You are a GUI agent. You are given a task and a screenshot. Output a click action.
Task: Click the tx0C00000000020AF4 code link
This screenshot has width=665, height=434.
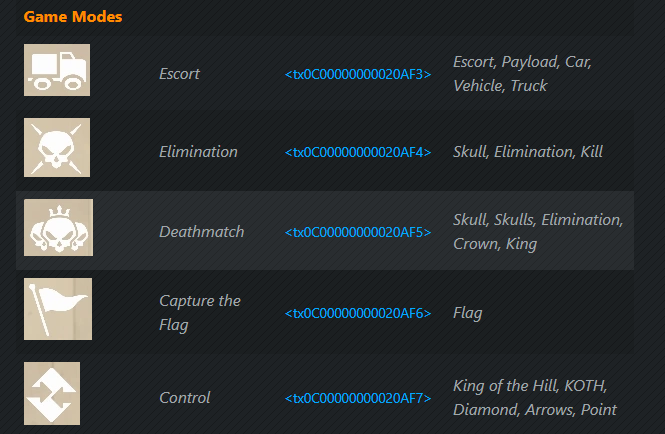pos(358,152)
